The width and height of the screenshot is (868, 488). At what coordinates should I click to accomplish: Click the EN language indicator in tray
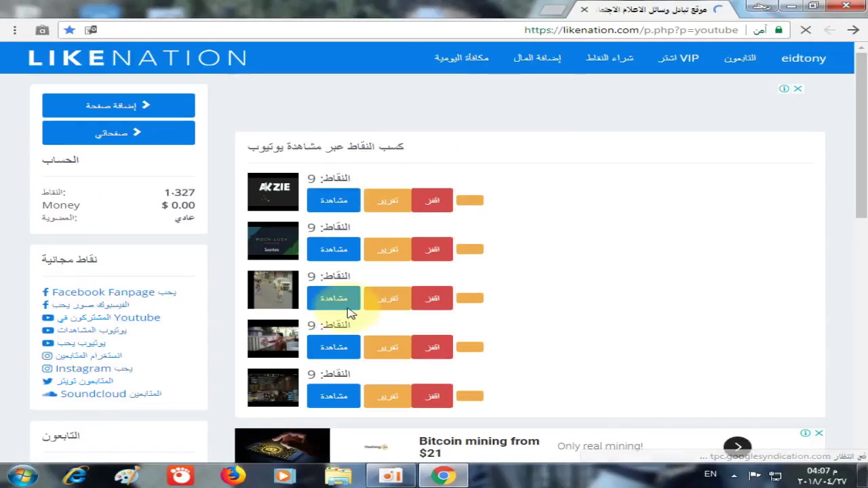click(x=710, y=474)
